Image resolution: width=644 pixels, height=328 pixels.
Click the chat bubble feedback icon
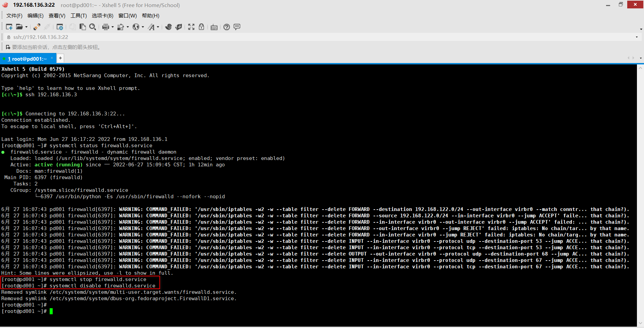(x=237, y=27)
